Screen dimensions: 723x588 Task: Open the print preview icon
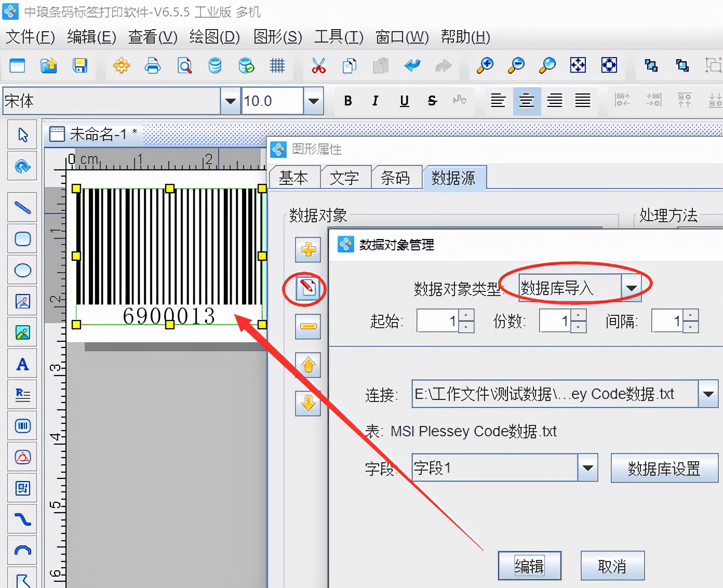184,66
